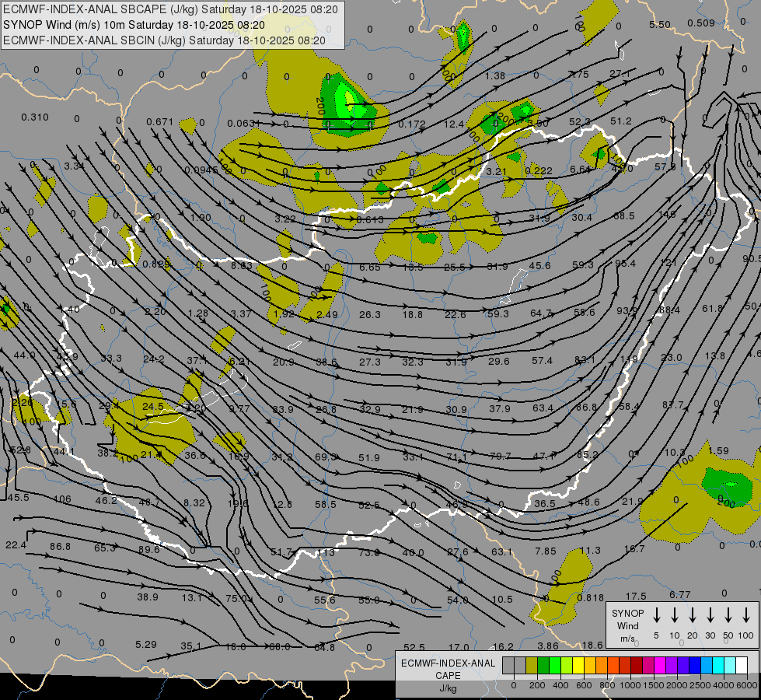Click the map value 5.29

(x=146, y=645)
